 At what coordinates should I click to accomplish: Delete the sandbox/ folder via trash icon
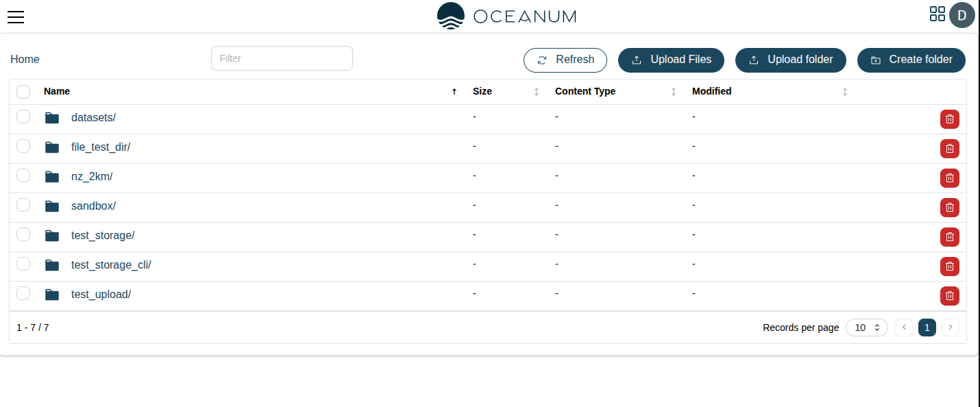click(949, 208)
